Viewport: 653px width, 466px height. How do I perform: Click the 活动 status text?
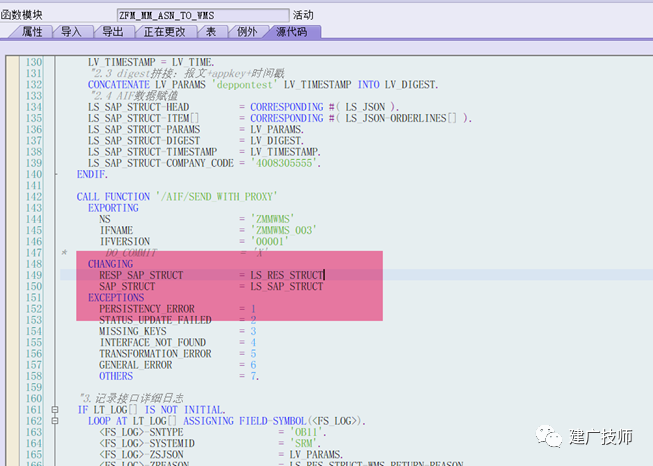pyautogui.click(x=303, y=15)
